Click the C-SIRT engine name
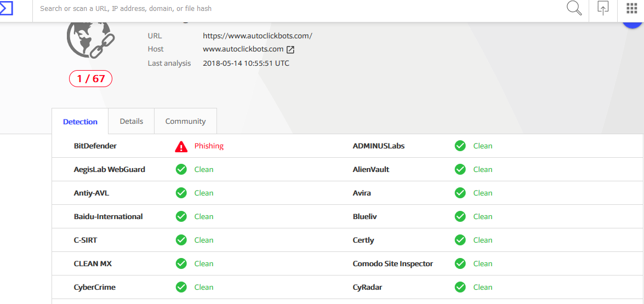The height and width of the screenshot is (304, 644). (86, 240)
